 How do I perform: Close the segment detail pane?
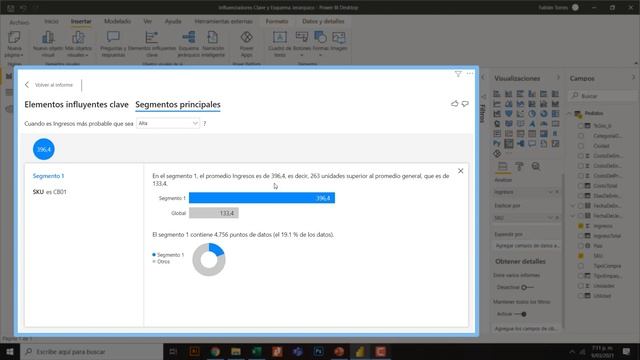click(460, 171)
